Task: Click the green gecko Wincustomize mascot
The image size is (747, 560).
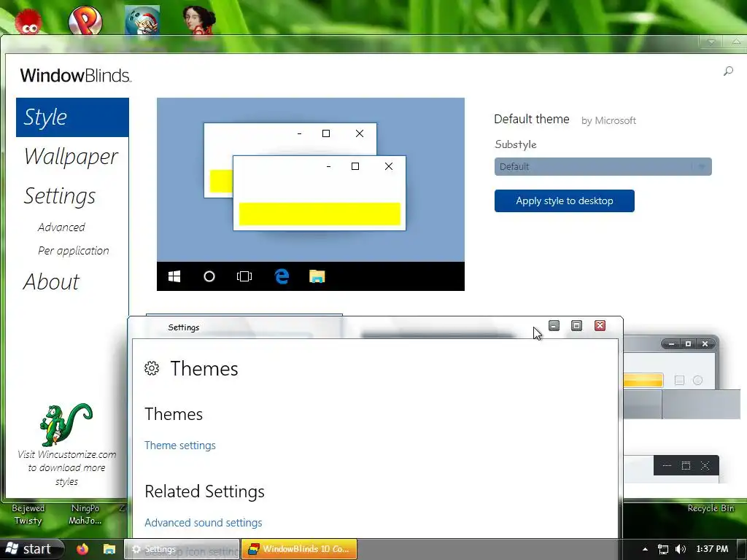Action: (x=65, y=424)
